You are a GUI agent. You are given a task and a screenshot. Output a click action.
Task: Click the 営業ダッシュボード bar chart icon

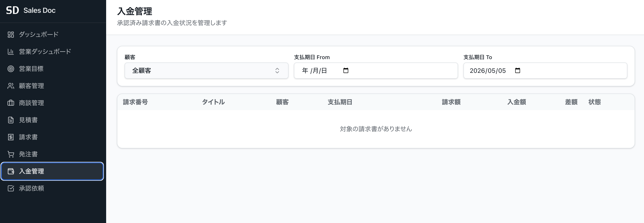click(11, 51)
